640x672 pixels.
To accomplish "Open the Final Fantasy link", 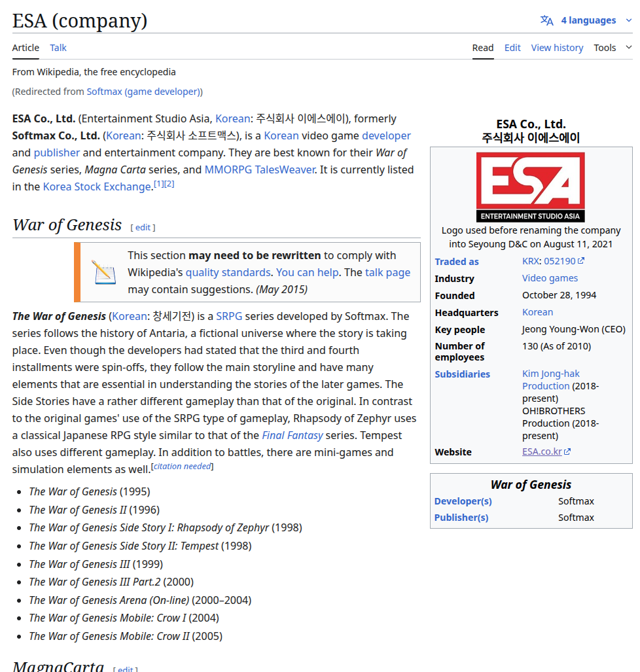I will pyautogui.click(x=293, y=435).
